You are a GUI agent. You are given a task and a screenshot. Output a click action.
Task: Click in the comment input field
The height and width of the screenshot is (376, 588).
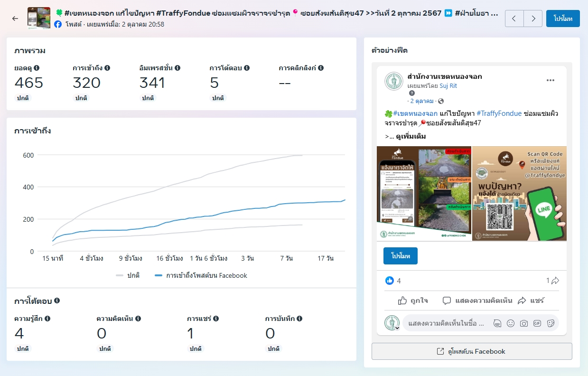pos(446,323)
